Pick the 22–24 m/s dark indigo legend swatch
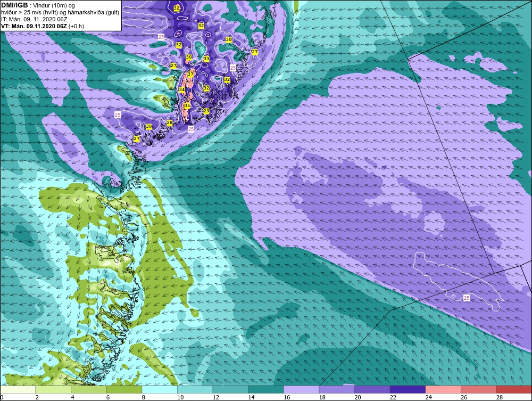532x401 pixels. click(408, 389)
